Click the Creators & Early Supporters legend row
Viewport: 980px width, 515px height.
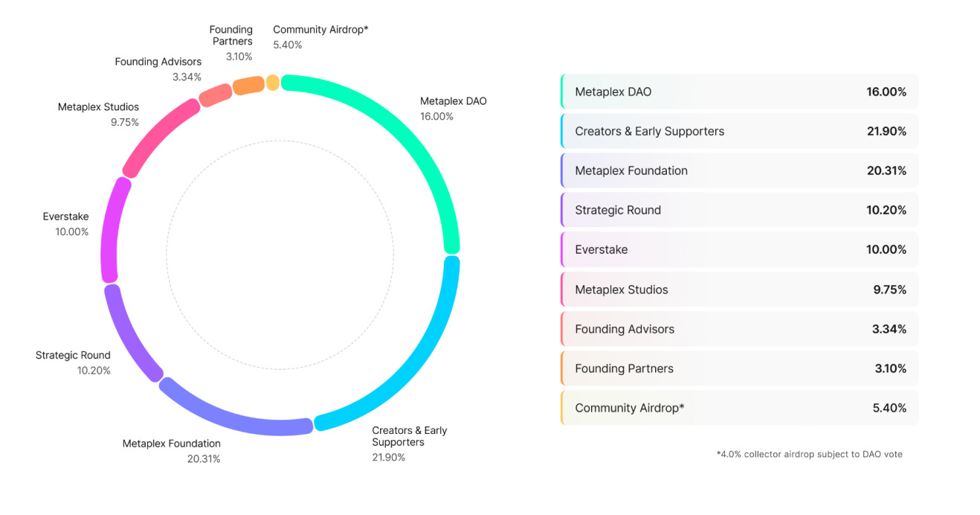pyautogui.click(x=740, y=131)
